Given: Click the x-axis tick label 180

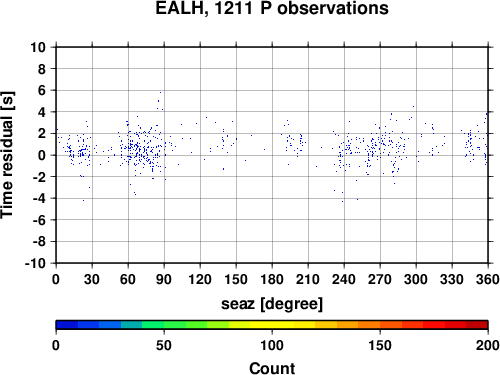Looking at the screenshot, I should [x=272, y=279].
